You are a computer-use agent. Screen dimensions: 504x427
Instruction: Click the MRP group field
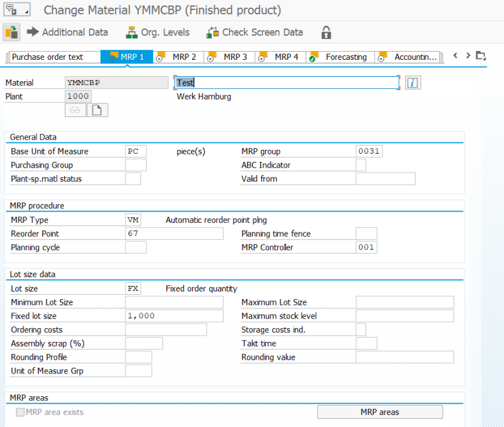[369, 151]
